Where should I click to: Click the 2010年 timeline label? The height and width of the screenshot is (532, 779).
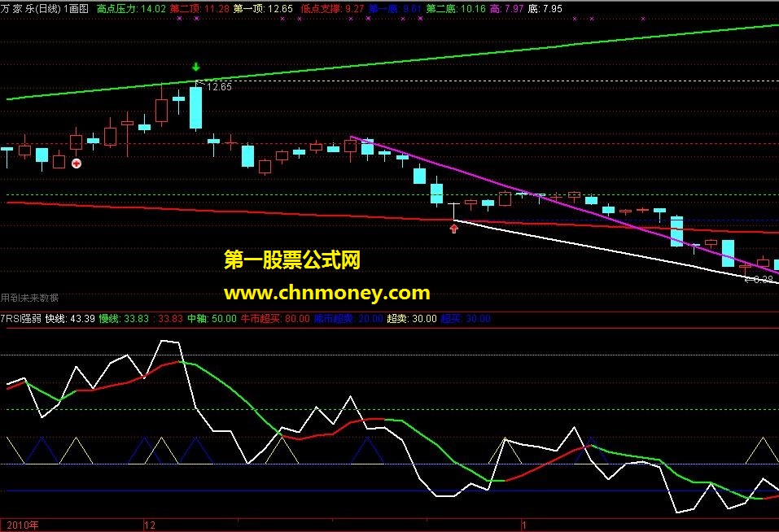[x=22, y=525]
